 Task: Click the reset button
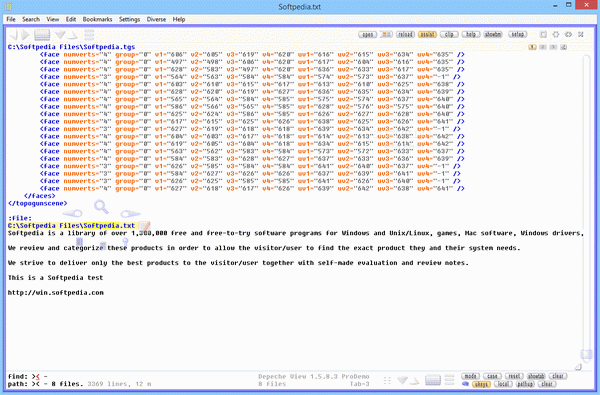514,376
